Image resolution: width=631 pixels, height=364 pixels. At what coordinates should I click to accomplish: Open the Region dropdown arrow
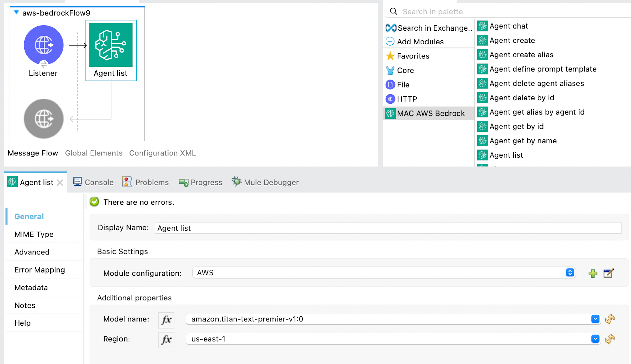point(595,339)
